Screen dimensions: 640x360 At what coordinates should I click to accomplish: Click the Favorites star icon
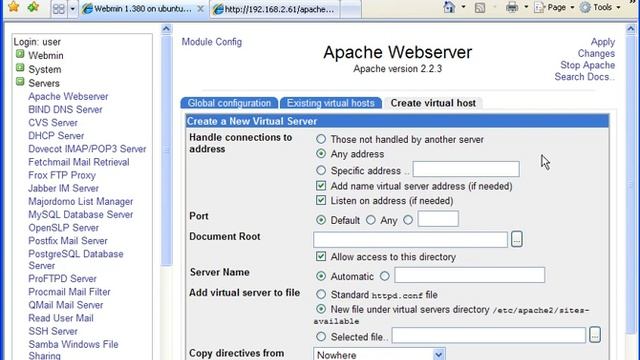(x=13, y=7)
